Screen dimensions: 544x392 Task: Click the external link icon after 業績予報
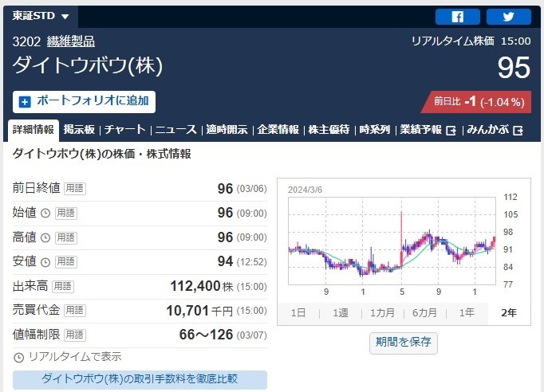click(x=451, y=131)
